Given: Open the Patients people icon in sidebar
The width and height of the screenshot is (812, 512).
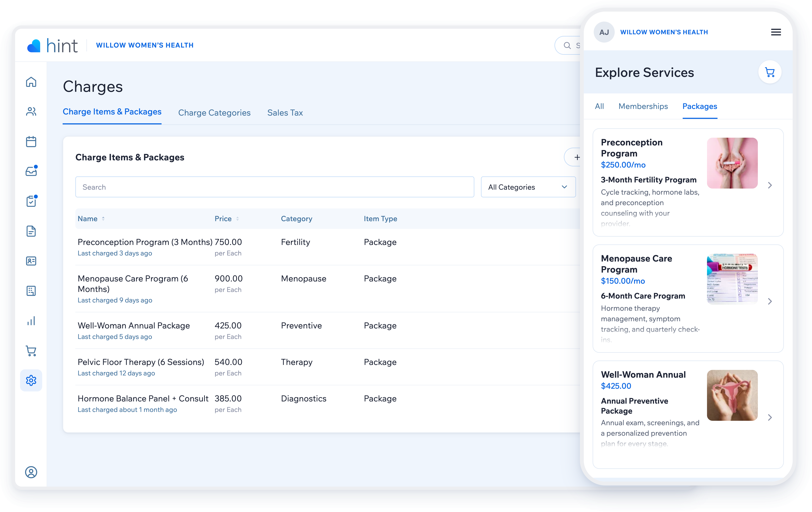Looking at the screenshot, I should tap(31, 112).
